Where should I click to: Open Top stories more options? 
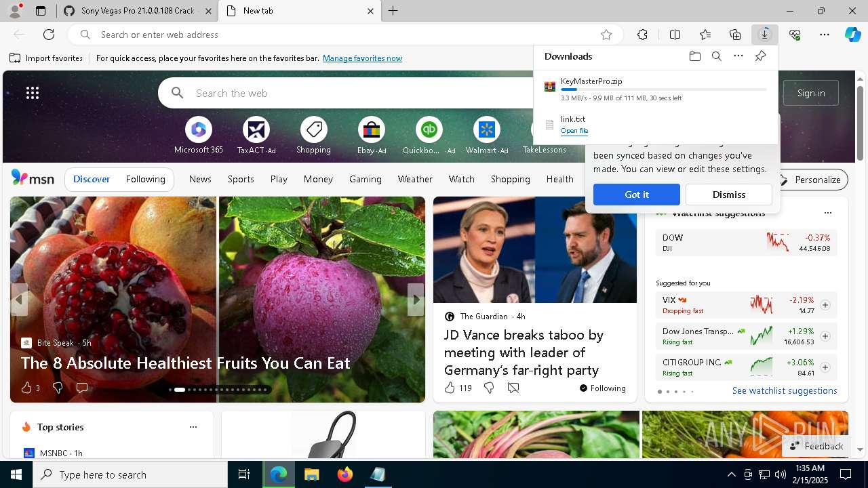click(x=193, y=427)
